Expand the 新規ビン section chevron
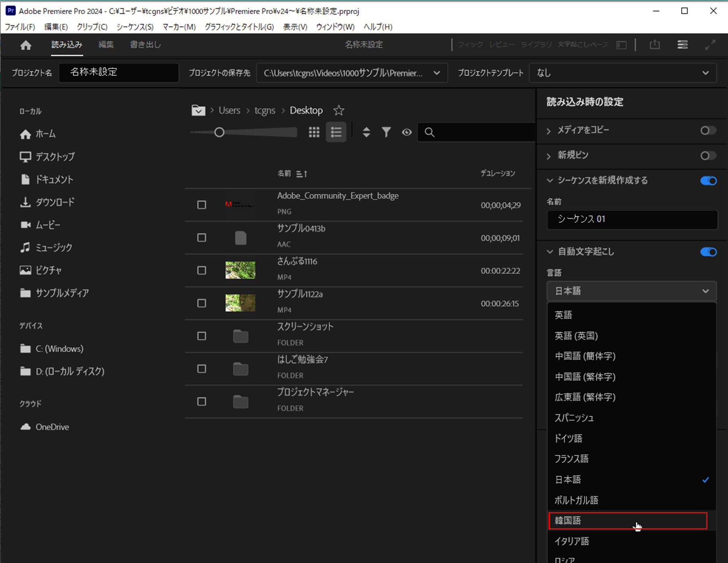 click(549, 156)
